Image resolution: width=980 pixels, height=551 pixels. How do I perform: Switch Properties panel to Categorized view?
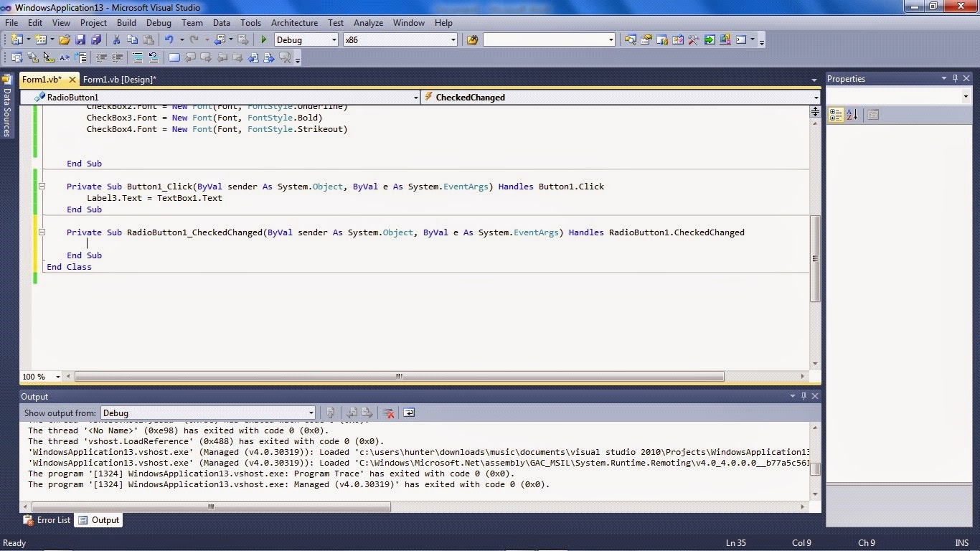pos(835,113)
